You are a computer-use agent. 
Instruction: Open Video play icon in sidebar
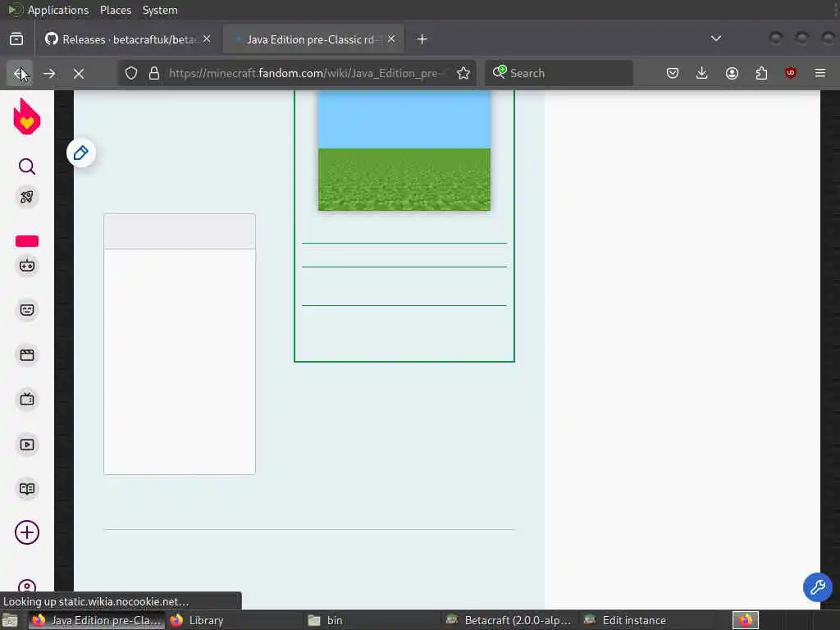[x=27, y=444]
